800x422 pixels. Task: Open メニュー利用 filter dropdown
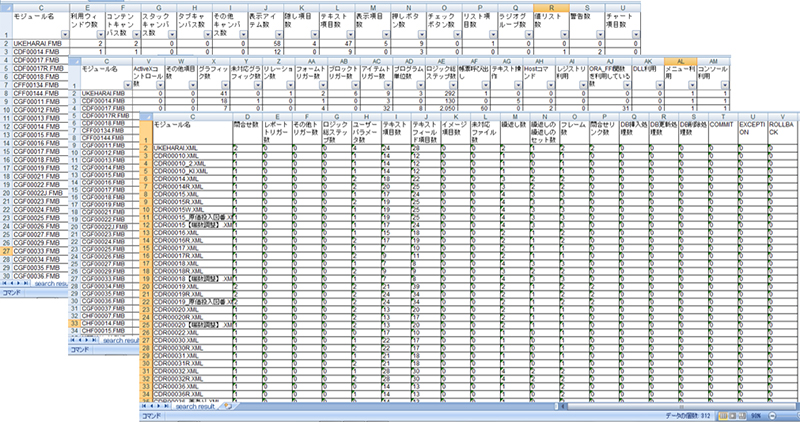click(x=692, y=85)
